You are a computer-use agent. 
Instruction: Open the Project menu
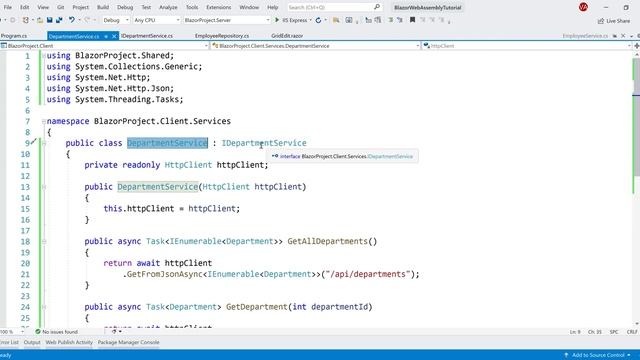pyautogui.click(x=80, y=7)
